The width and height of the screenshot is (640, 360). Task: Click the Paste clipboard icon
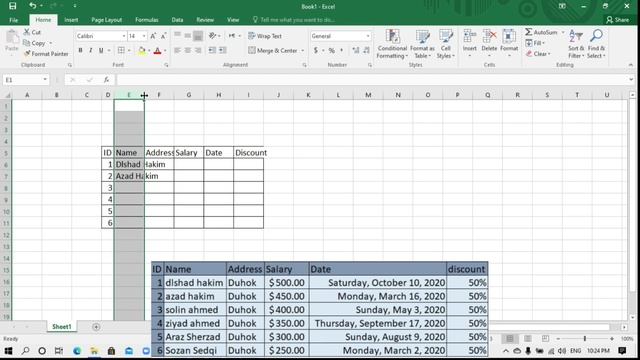point(12,41)
